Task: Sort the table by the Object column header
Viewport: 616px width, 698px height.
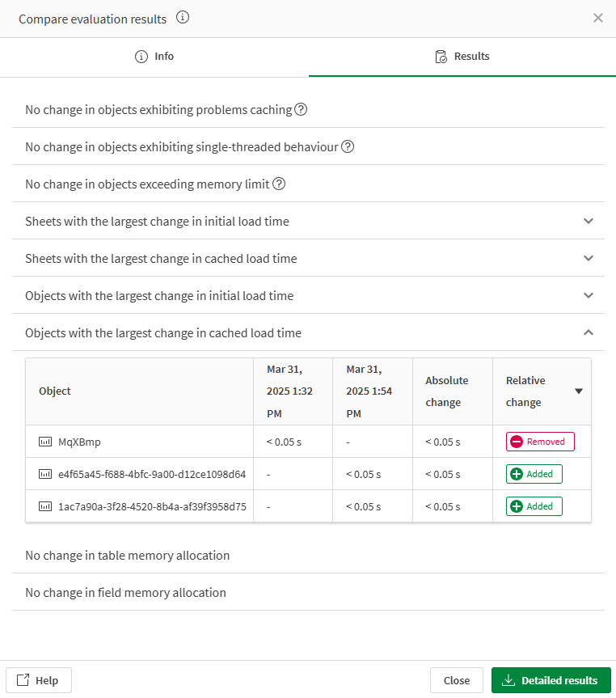Action: click(54, 391)
